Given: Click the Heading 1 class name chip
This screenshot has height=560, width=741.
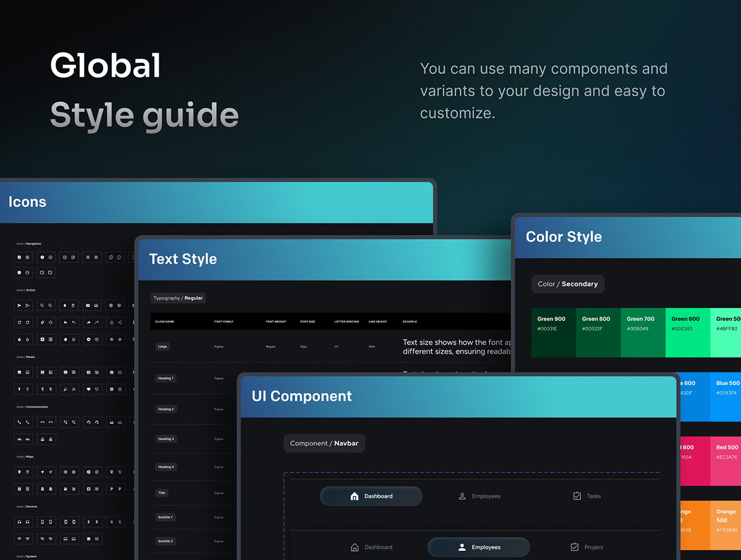Looking at the screenshot, I should point(165,378).
